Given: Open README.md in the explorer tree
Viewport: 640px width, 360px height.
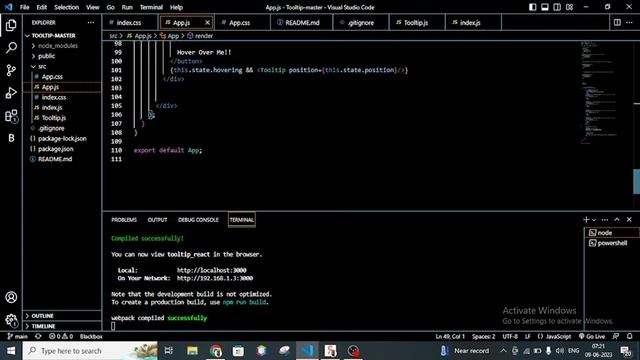Looking at the screenshot, I should tap(62, 159).
